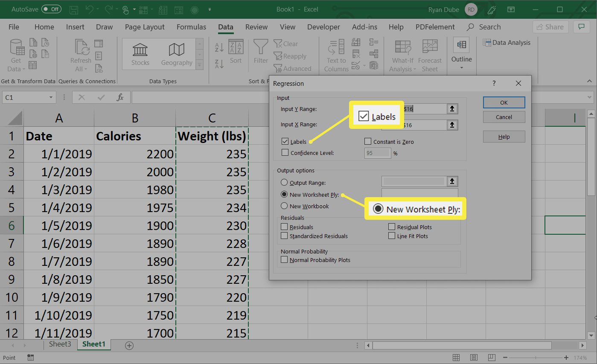597x364 pixels.
Task: Check the Confidence Level checkbox
Action: [285, 152]
